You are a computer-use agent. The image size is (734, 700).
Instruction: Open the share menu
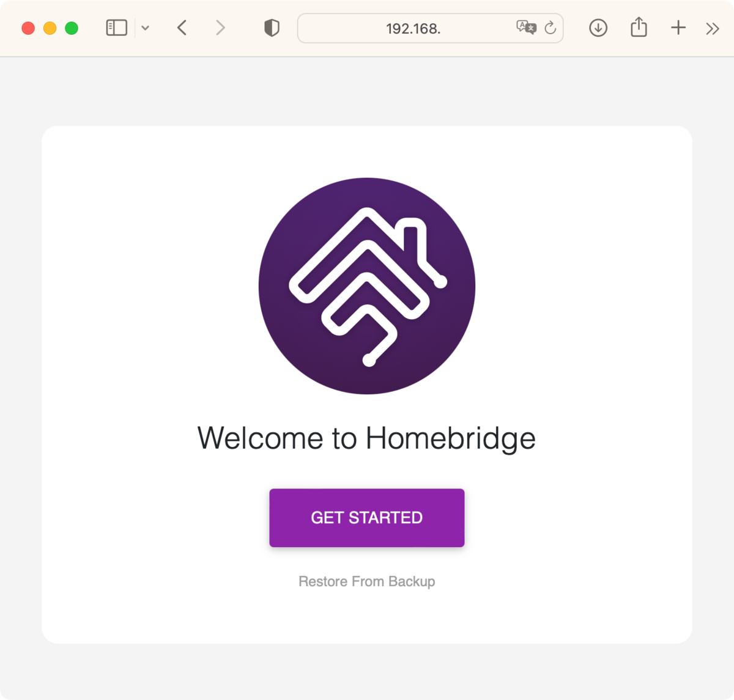coord(639,28)
